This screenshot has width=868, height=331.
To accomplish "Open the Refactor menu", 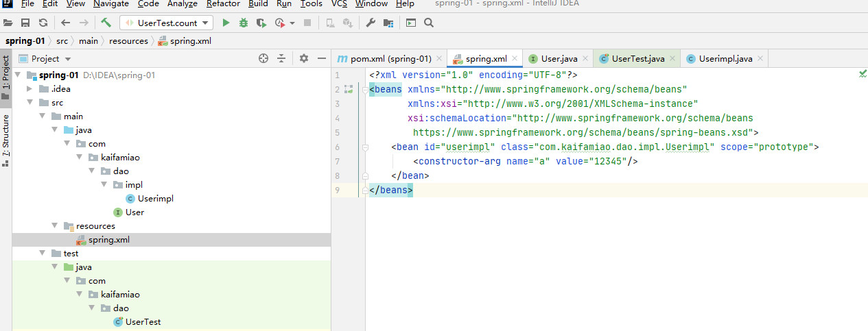I will [x=223, y=3].
